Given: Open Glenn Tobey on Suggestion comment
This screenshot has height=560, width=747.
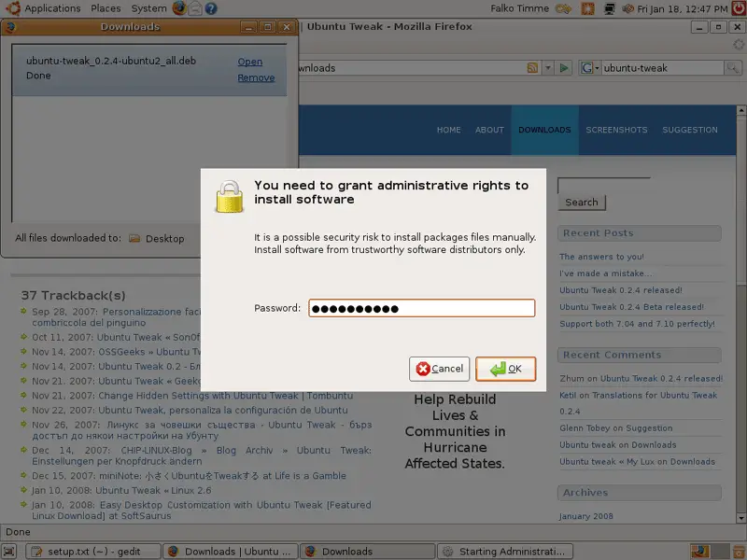Looking at the screenshot, I should [x=616, y=428].
